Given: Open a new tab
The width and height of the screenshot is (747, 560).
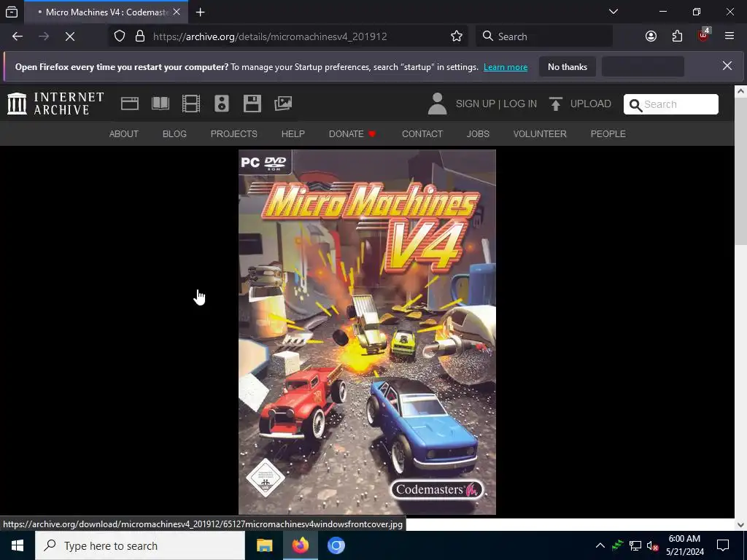Looking at the screenshot, I should (201, 12).
